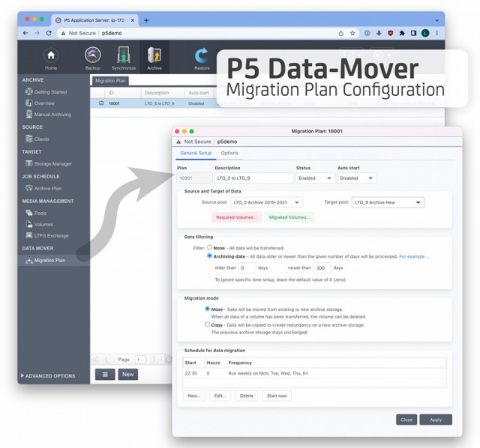This screenshot has width=480, height=448.
Task: Close the Migration Plan dialog
Action: (x=406, y=420)
